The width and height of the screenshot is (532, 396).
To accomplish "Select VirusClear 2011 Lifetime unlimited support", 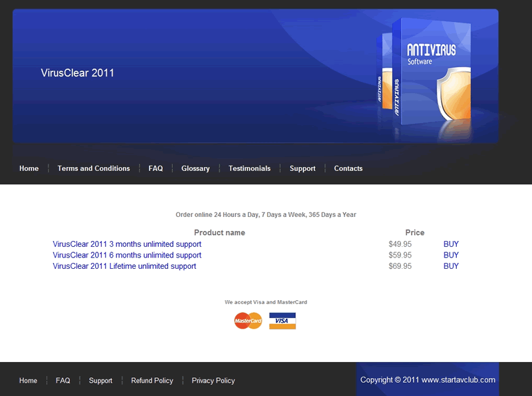I will 124,266.
